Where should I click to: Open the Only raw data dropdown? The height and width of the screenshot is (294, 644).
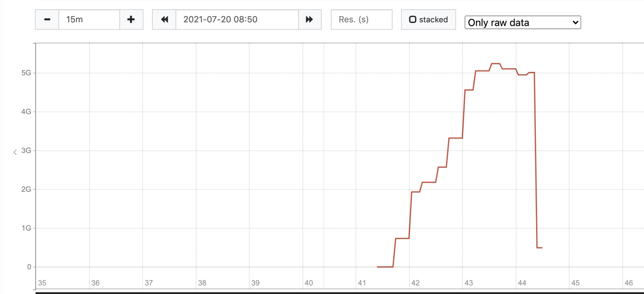pos(522,22)
